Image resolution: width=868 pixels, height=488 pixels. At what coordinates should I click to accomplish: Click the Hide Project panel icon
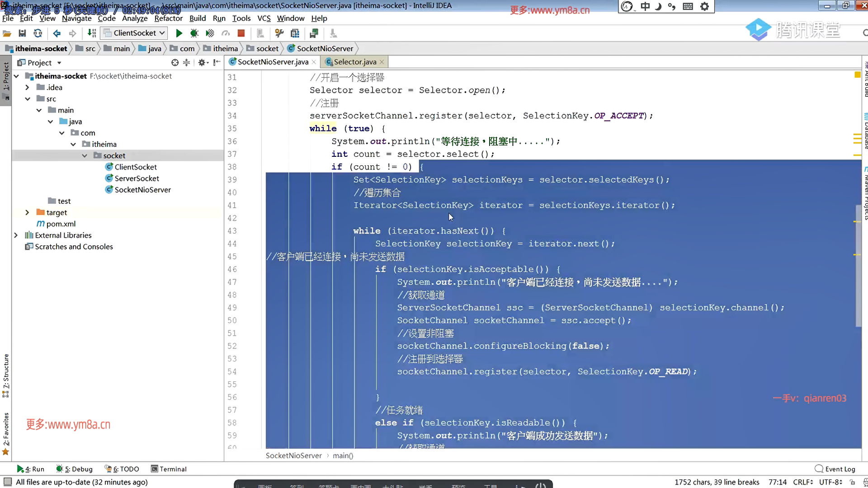coord(217,62)
